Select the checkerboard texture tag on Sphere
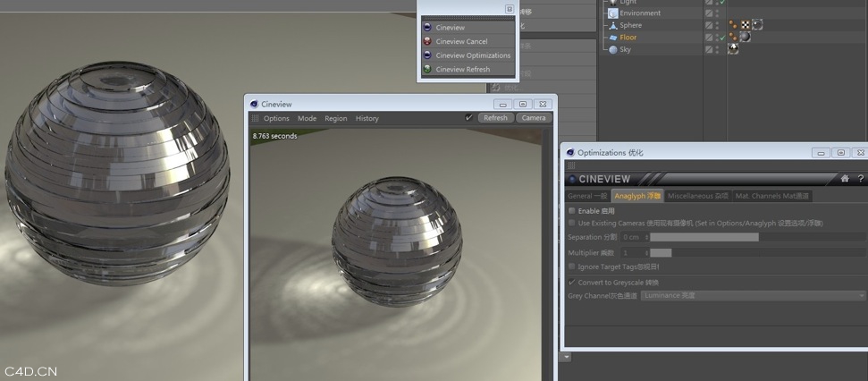This screenshot has width=868, height=381. tap(746, 25)
